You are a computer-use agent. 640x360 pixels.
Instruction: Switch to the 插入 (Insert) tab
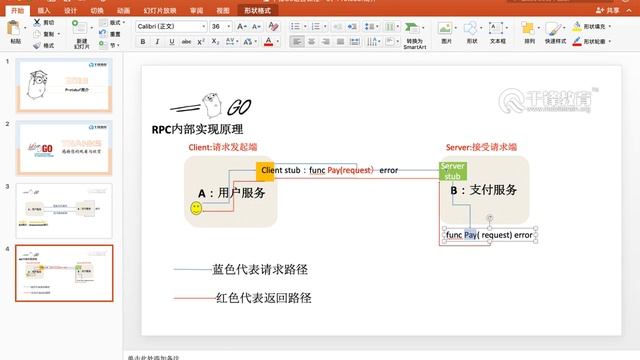click(44, 11)
